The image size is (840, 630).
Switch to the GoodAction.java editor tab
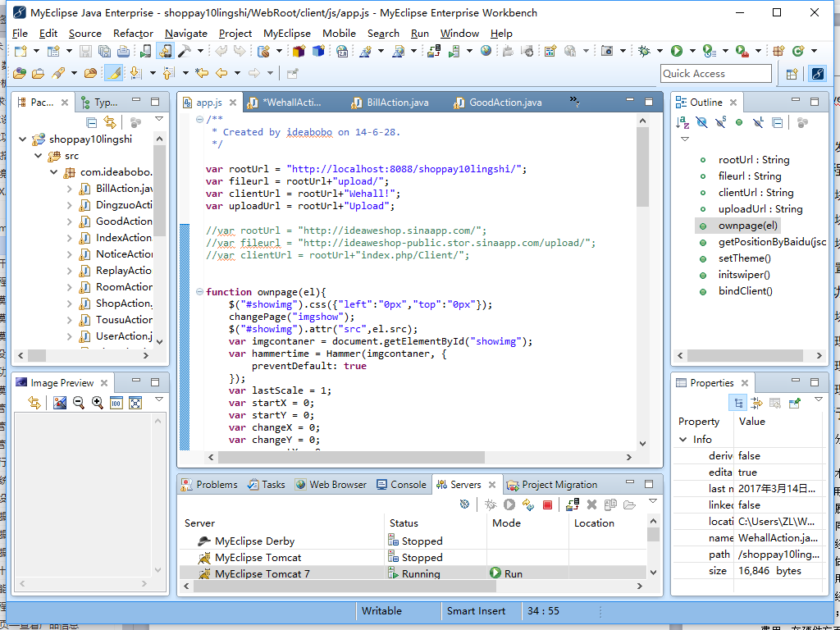click(504, 103)
